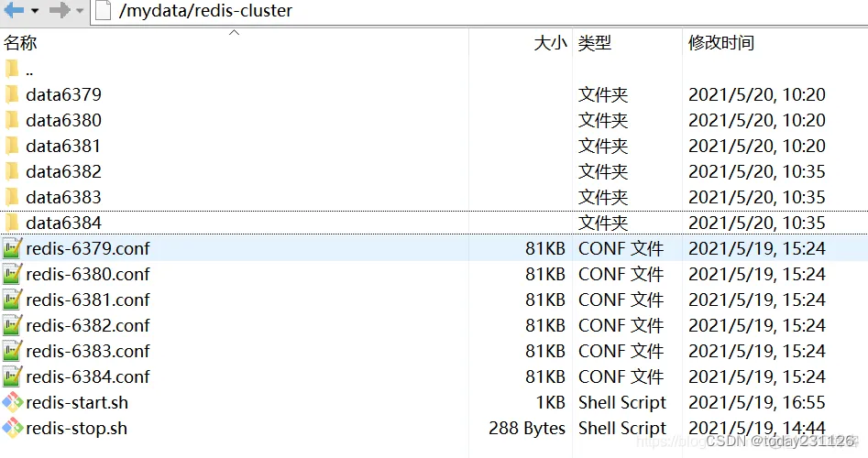Viewport: 868px width, 458px height.
Task: Click the 81KB size of redis-6384.conf
Action: tap(545, 376)
